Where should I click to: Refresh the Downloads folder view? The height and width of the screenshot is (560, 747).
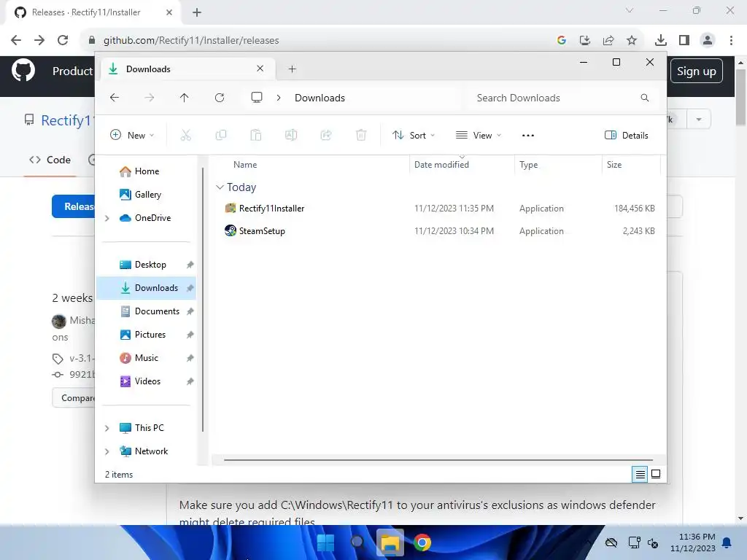pyautogui.click(x=220, y=98)
